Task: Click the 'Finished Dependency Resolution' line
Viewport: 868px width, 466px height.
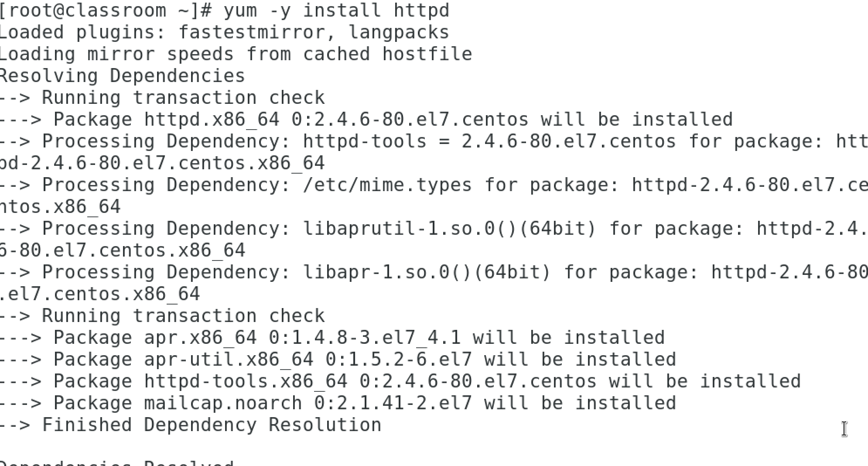Action: [191, 425]
